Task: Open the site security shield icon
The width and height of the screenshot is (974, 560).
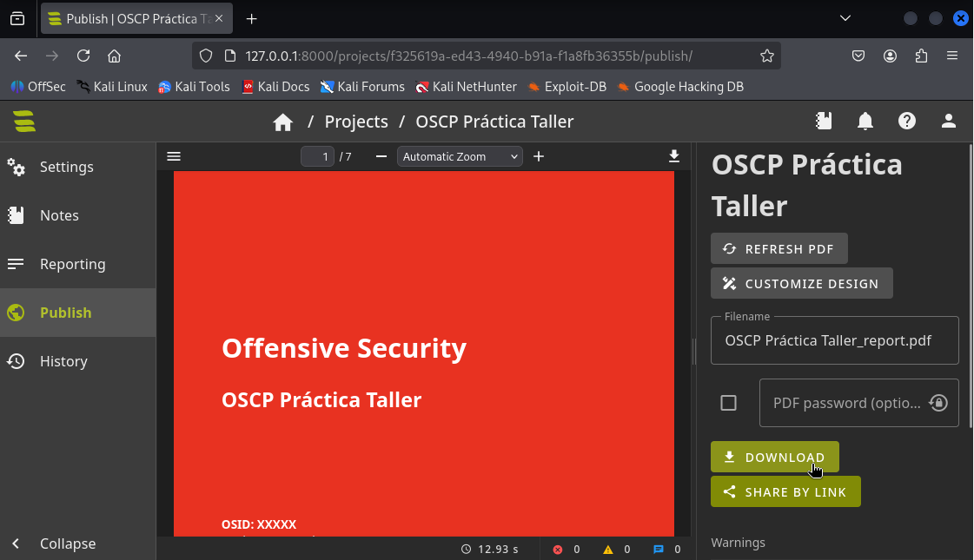Action: [x=206, y=56]
